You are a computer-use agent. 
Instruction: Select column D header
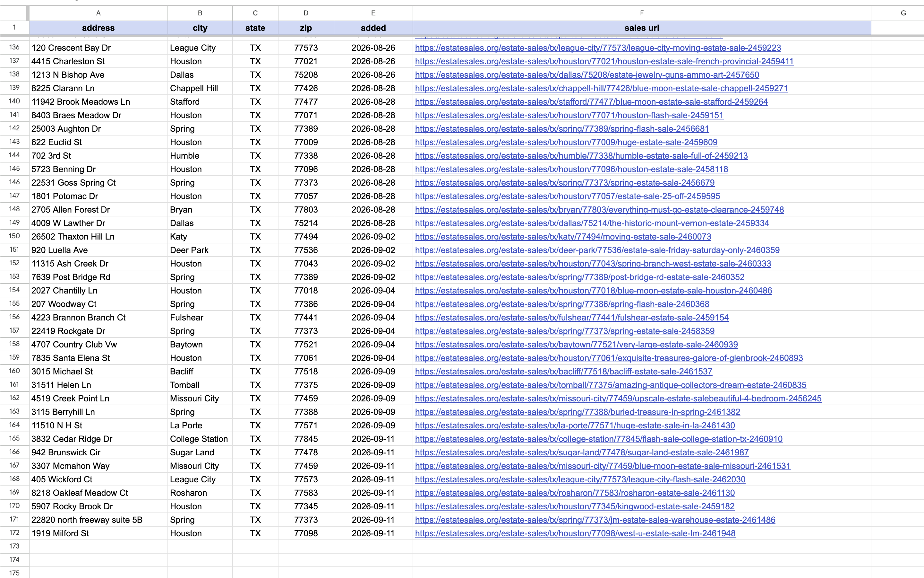point(306,13)
